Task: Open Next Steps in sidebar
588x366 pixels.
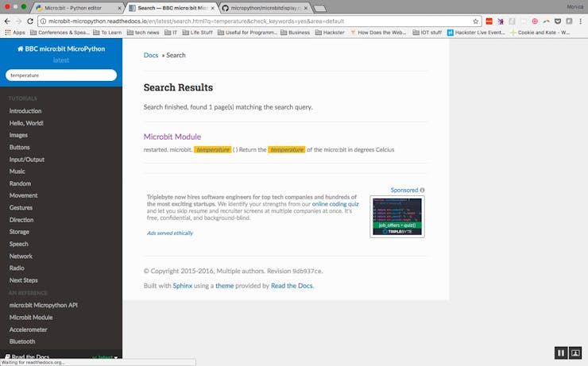Action: [x=24, y=280]
